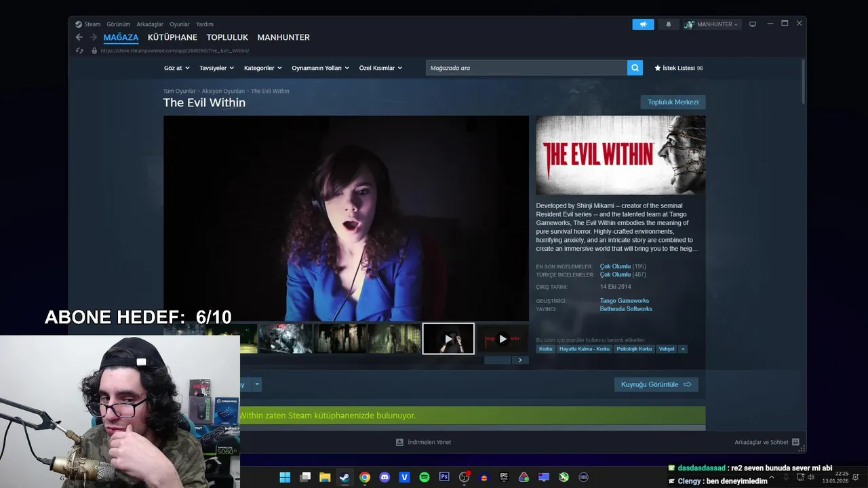Image resolution: width=868 pixels, height=488 pixels.
Task: Open the Yardım menu
Action: (205, 24)
